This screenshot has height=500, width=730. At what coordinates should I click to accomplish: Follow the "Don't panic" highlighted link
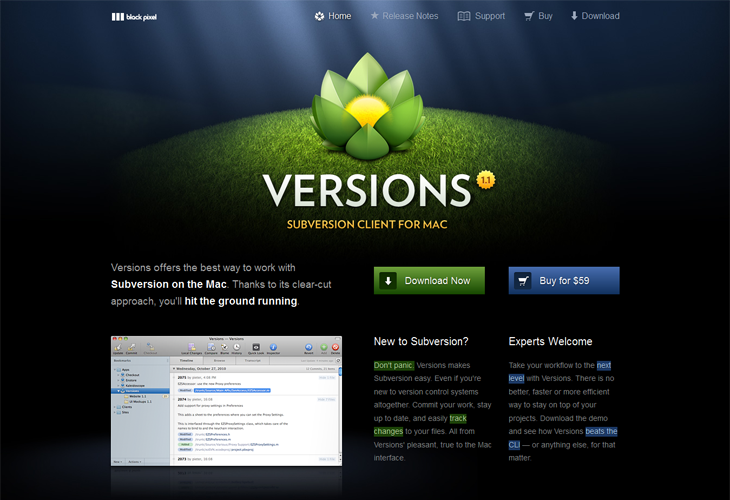coord(393,365)
